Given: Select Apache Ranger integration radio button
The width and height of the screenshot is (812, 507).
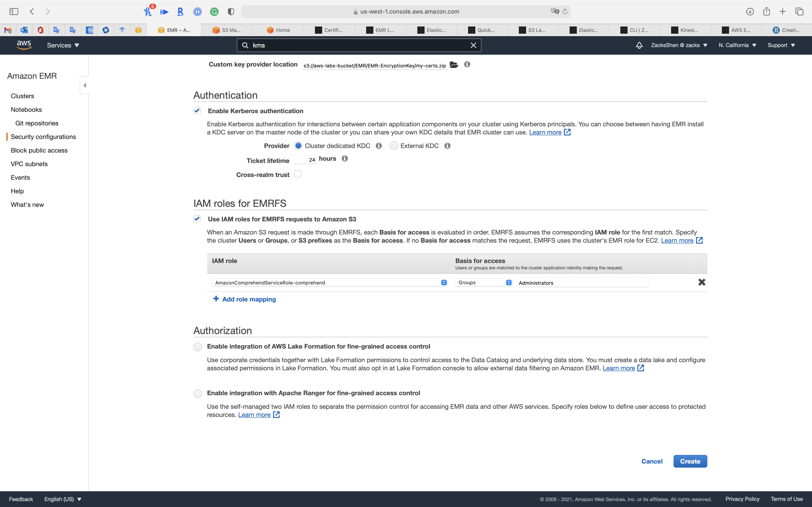Looking at the screenshot, I should [x=198, y=393].
